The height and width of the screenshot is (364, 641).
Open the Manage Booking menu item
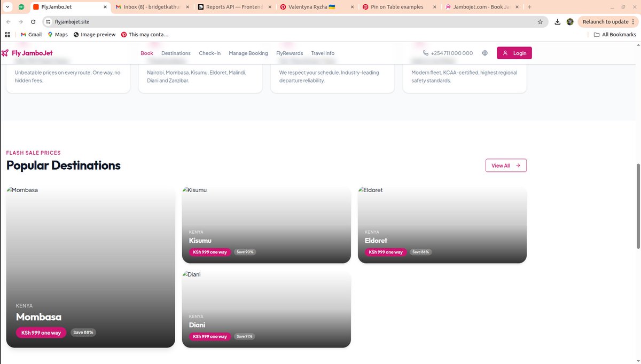248,53
